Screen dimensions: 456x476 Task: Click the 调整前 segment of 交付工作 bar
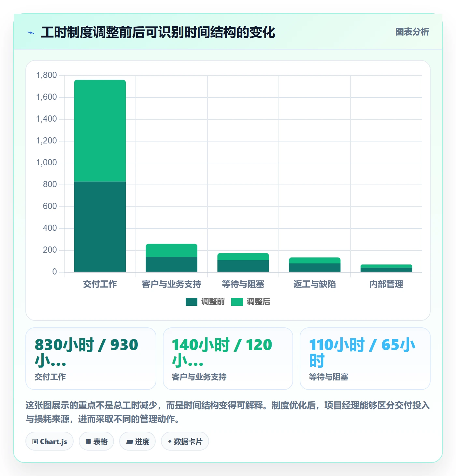tap(100, 227)
